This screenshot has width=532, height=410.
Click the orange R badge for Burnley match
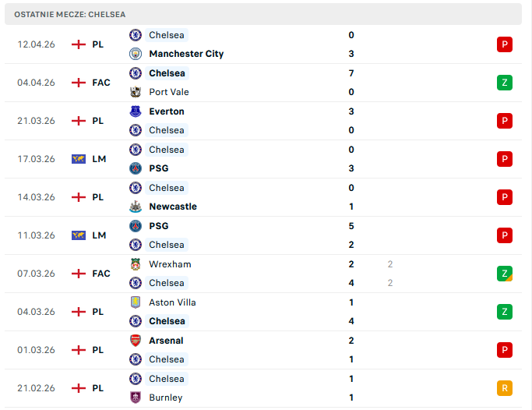coord(505,388)
